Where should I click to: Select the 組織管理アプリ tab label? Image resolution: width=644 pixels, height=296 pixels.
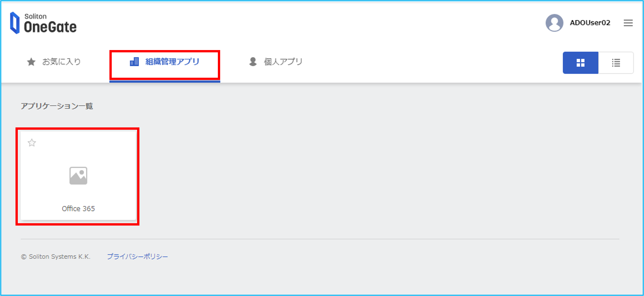pos(172,62)
